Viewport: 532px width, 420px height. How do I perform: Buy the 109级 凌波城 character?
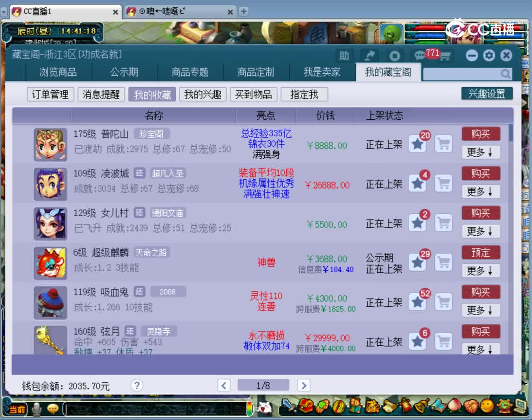[x=481, y=173]
